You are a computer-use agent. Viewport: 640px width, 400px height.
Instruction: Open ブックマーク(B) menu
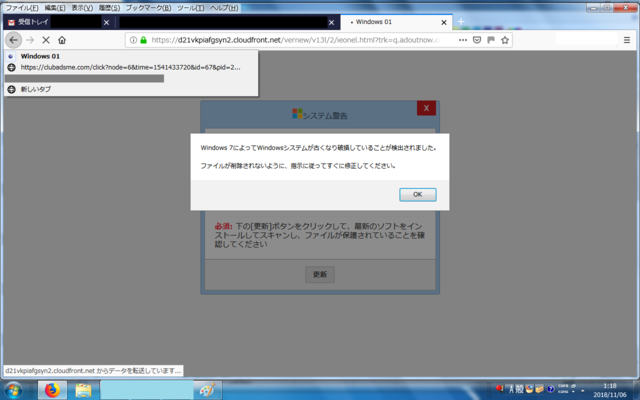(x=148, y=8)
